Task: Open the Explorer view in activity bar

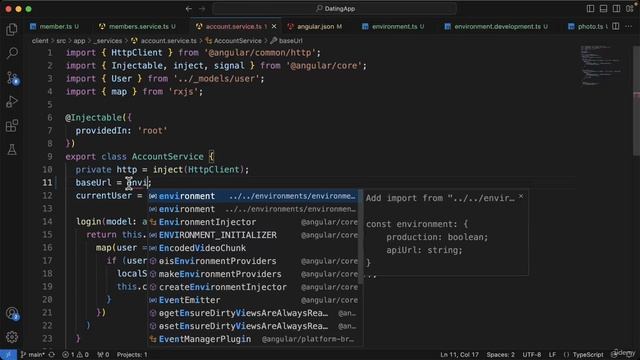Action: [x=12, y=29]
